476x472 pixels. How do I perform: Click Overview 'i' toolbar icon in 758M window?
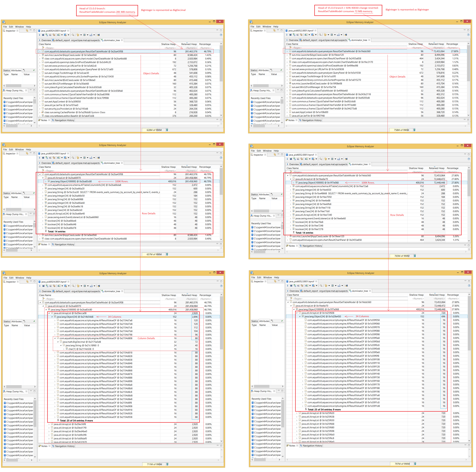click(x=287, y=35)
